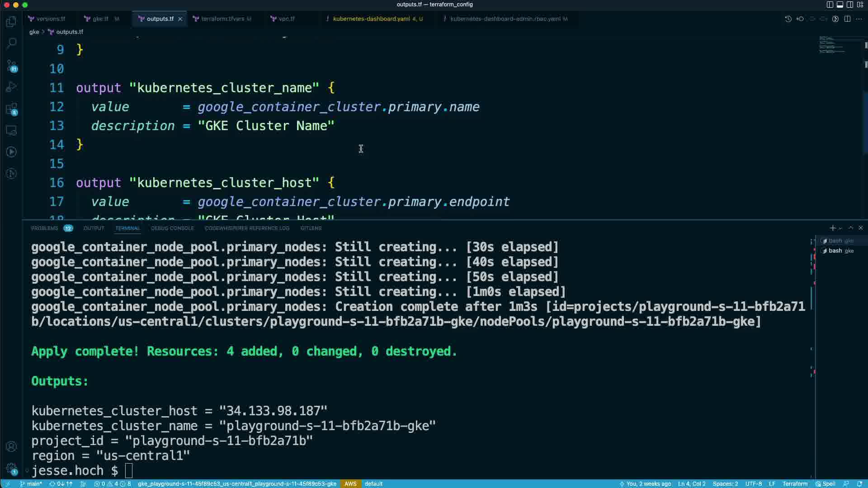Screen dimensions: 868x488
Task: Click the Terraform language mode in status bar
Action: click(x=794, y=484)
